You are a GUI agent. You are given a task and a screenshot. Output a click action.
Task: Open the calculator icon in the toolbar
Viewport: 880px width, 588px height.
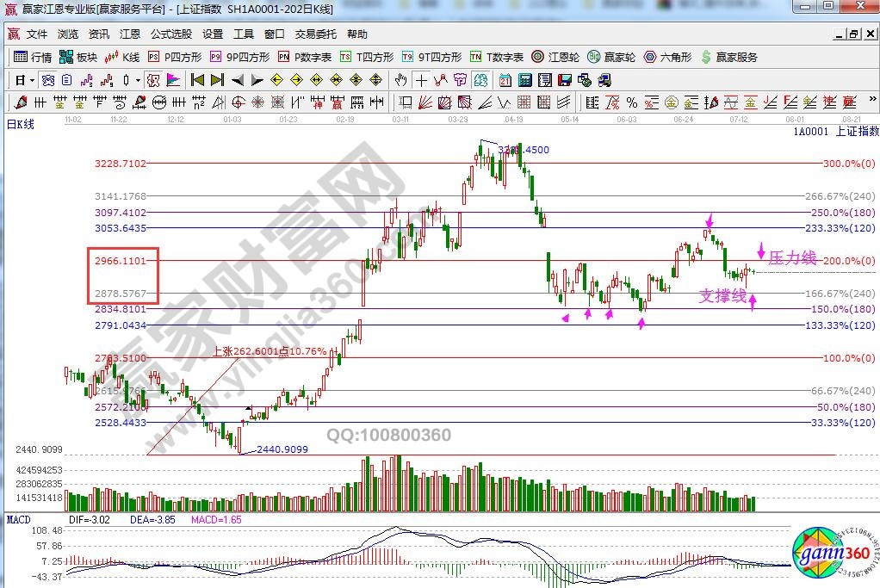coord(524,80)
